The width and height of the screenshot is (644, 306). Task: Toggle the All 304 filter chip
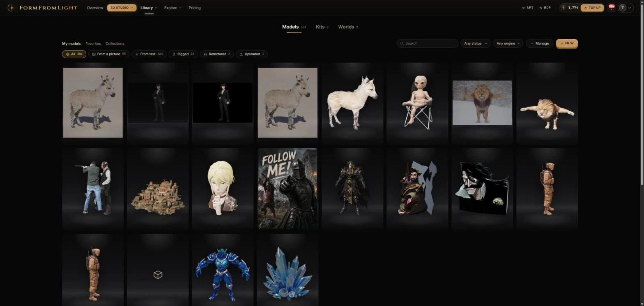tap(74, 54)
